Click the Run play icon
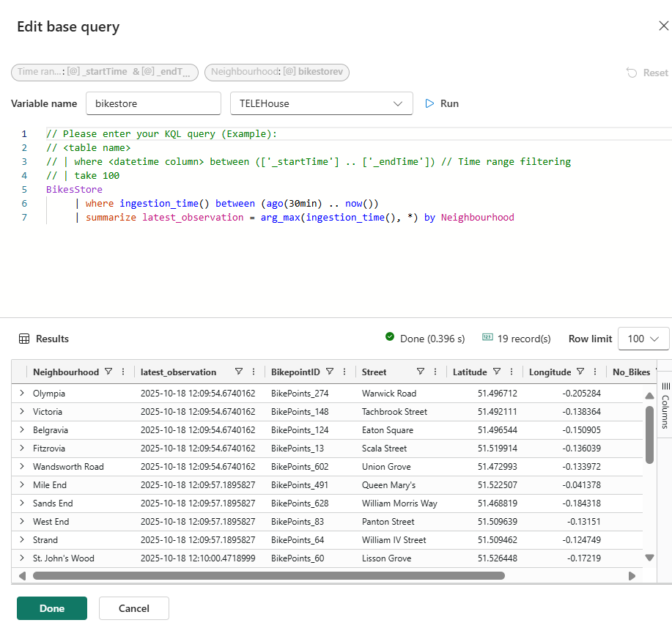 (430, 104)
